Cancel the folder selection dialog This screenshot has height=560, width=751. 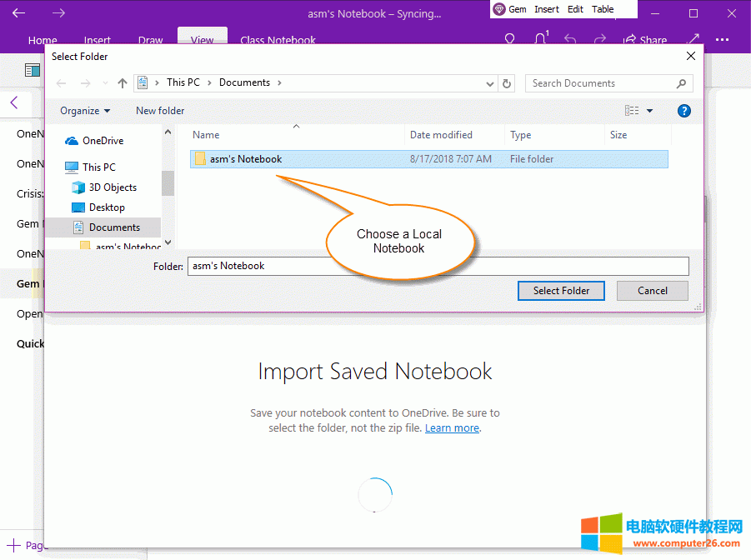(652, 290)
